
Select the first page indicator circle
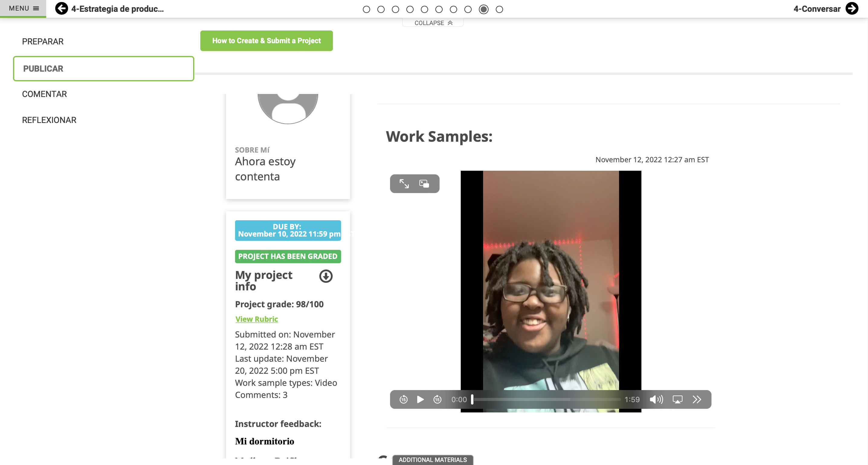pyautogui.click(x=366, y=9)
